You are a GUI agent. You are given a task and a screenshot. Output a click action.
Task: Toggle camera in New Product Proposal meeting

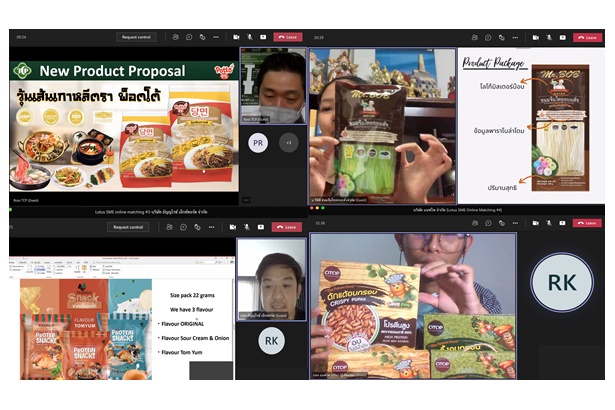point(236,37)
